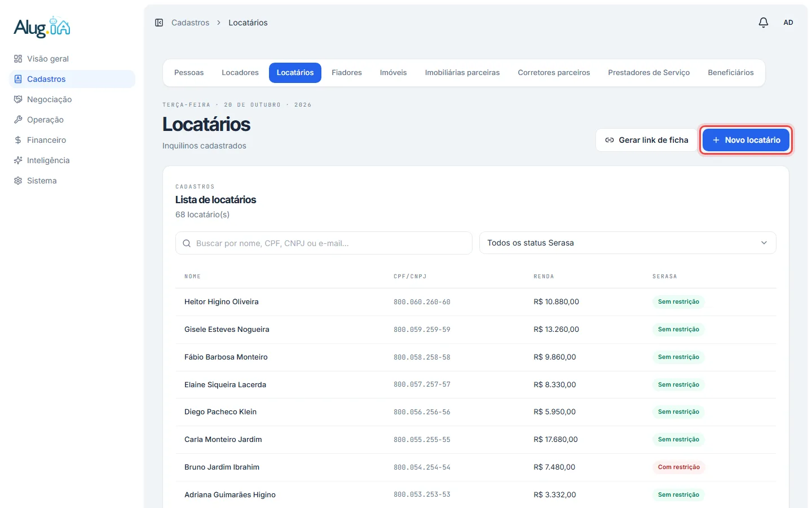The width and height of the screenshot is (812, 508).
Task: Open the Beneficiários tab
Action: (731, 73)
